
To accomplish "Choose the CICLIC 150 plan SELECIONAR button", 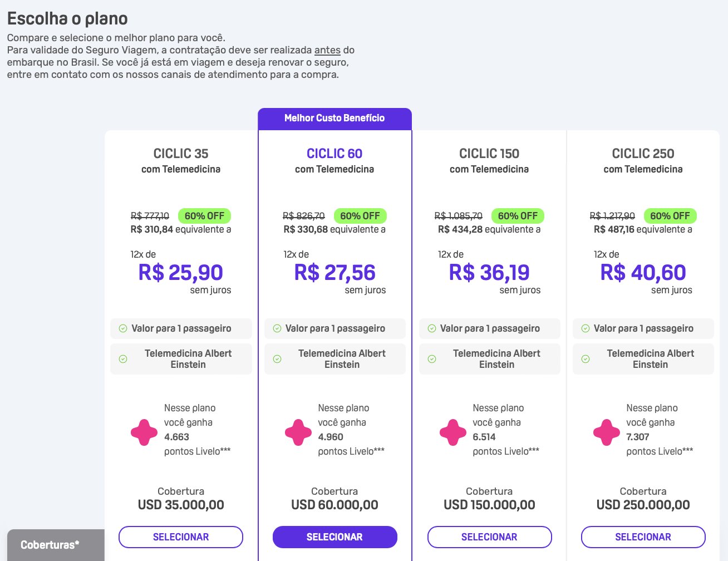I will pyautogui.click(x=489, y=537).
